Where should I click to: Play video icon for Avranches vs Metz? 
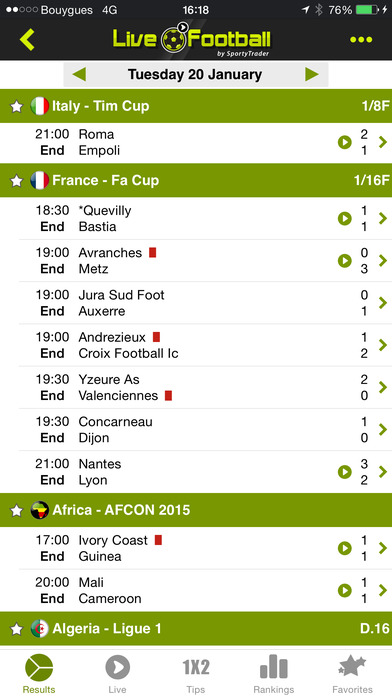click(x=344, y=261)
